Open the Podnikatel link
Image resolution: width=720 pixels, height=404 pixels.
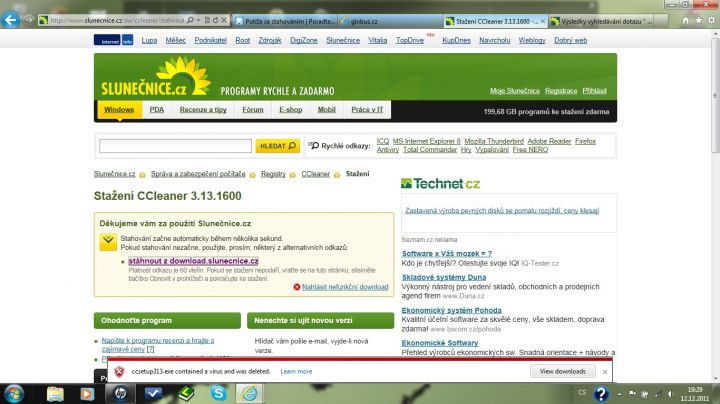pyautogui.click(x=210, y=40)
